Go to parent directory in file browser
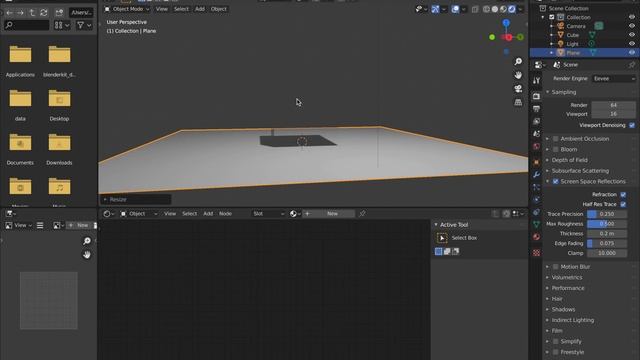 tap(32, 13)
